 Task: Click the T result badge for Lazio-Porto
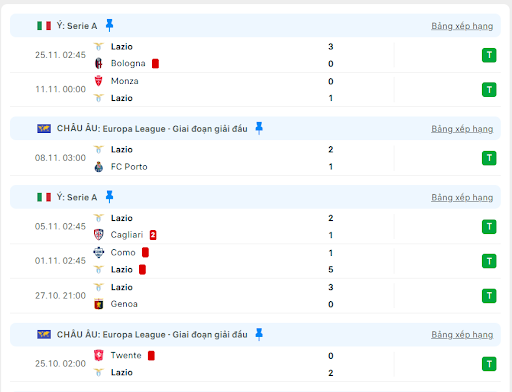coord(489,158)
